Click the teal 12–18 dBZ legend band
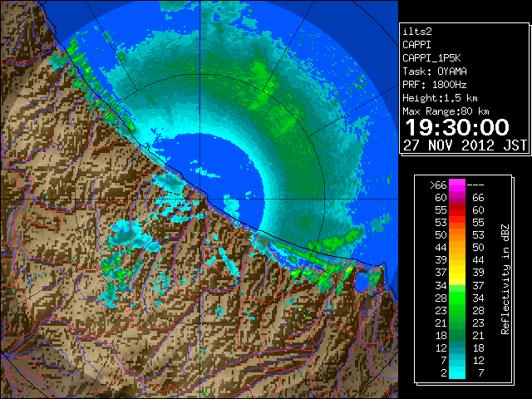The width and height of the screenshot is (532, 399). click(x=457, y=347)
